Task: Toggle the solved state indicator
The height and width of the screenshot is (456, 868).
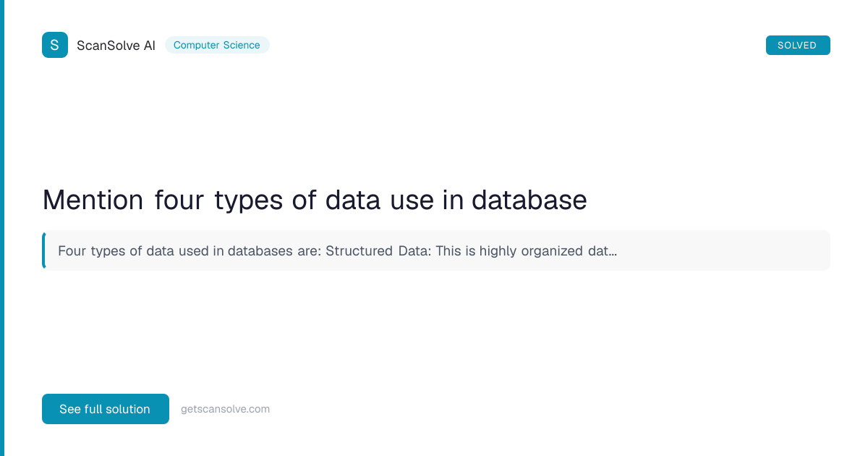Action: [x=798, y=45]
